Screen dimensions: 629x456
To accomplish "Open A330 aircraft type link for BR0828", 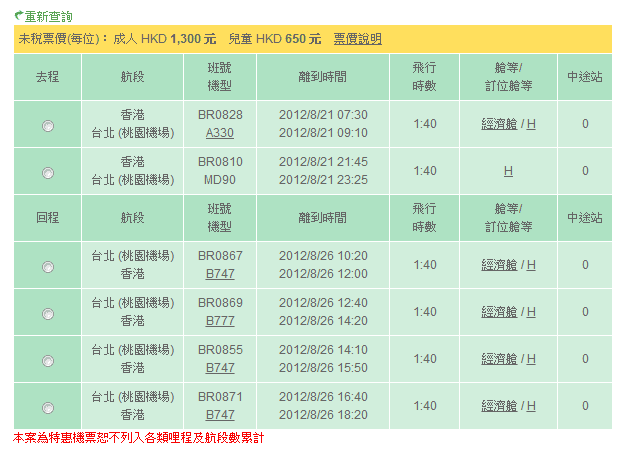I will [x=220, y=133].
